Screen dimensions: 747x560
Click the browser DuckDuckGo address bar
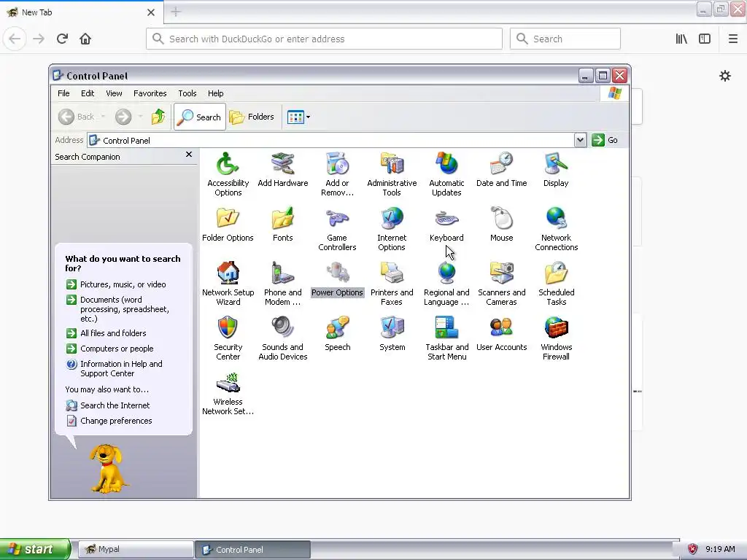click(324, 39)
